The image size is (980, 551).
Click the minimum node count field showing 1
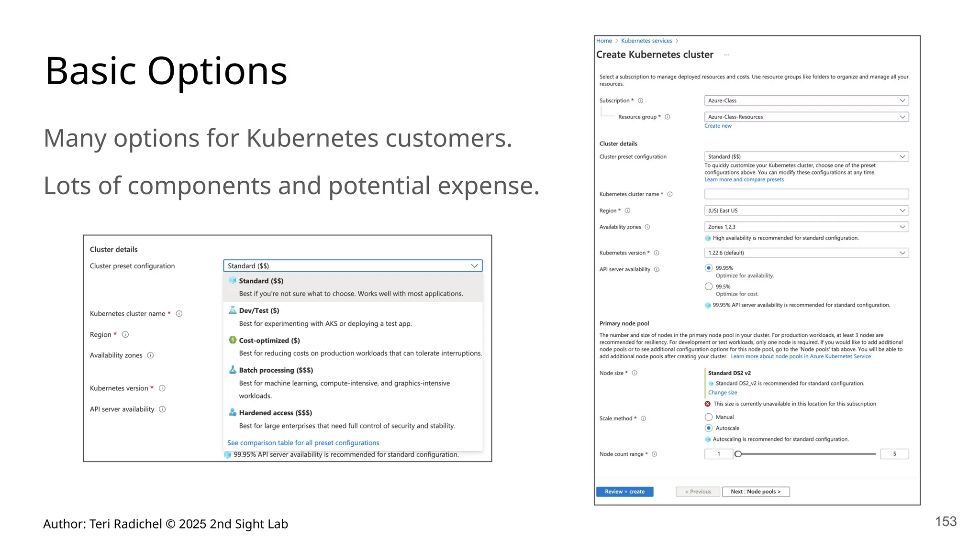click(x=719, y=454)
